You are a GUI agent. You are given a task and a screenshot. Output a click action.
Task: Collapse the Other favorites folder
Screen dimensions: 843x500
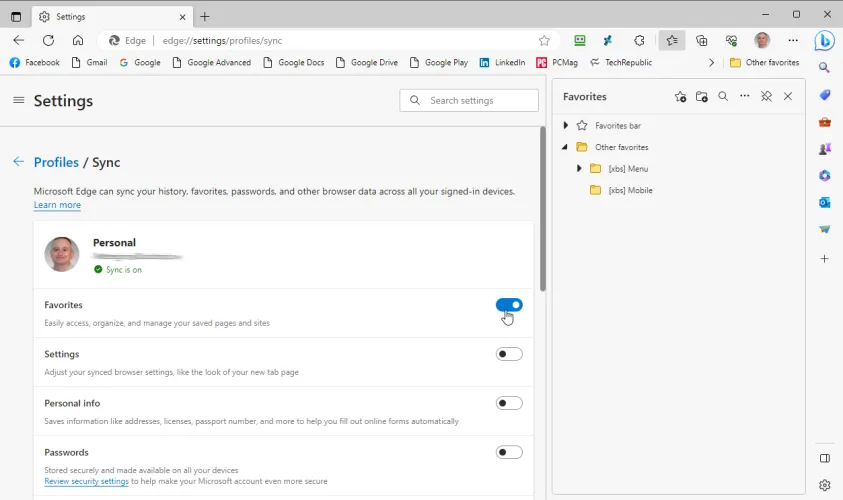point(566,147)
